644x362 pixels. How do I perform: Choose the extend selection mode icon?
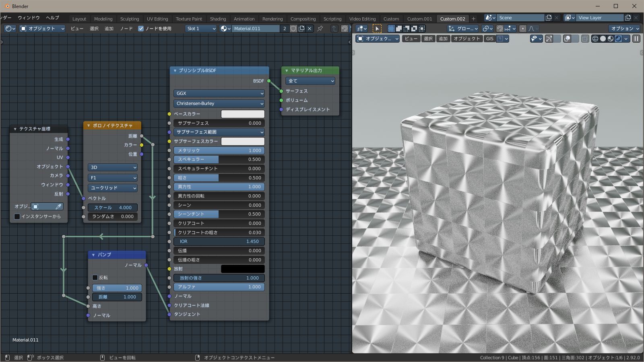398,29
